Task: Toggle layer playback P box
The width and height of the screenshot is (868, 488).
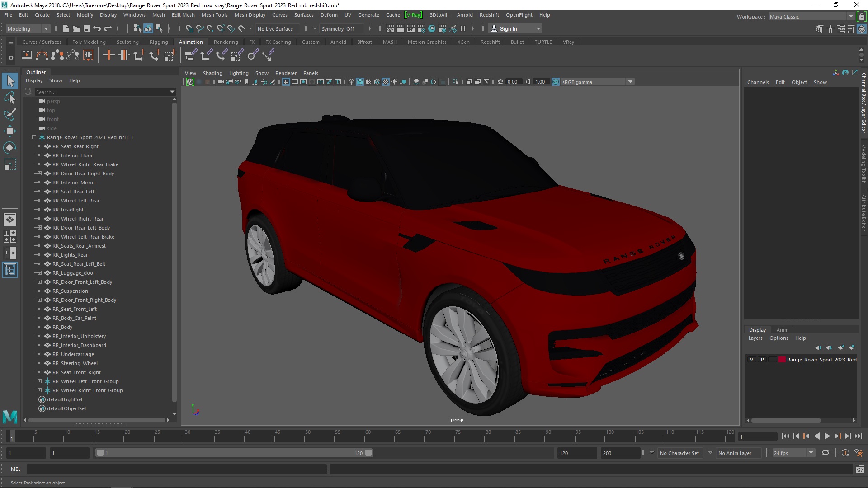Action: 762,360
